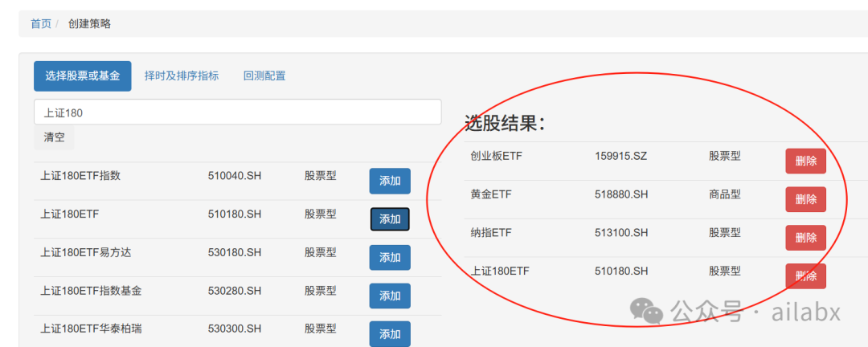Add 上证180ETF指数 510040.SH
The height and width of the screenshot is (347, 868).
click(390, 181)
